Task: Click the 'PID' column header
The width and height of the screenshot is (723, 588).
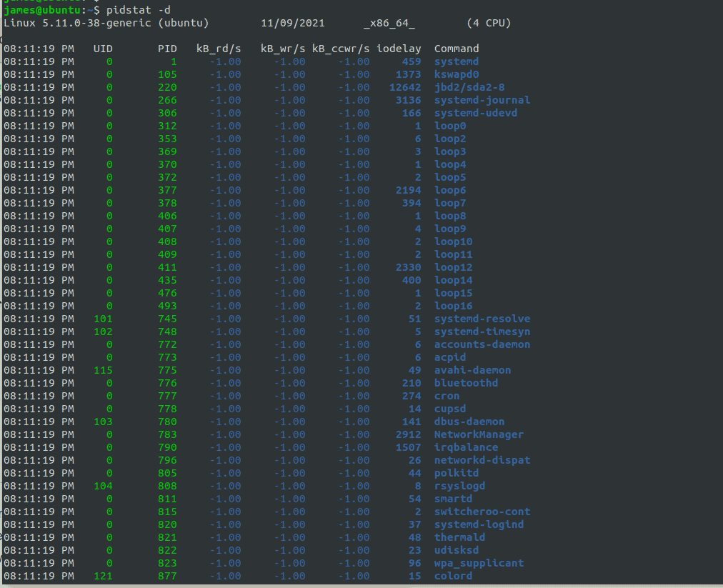Action: click(167, 49)
